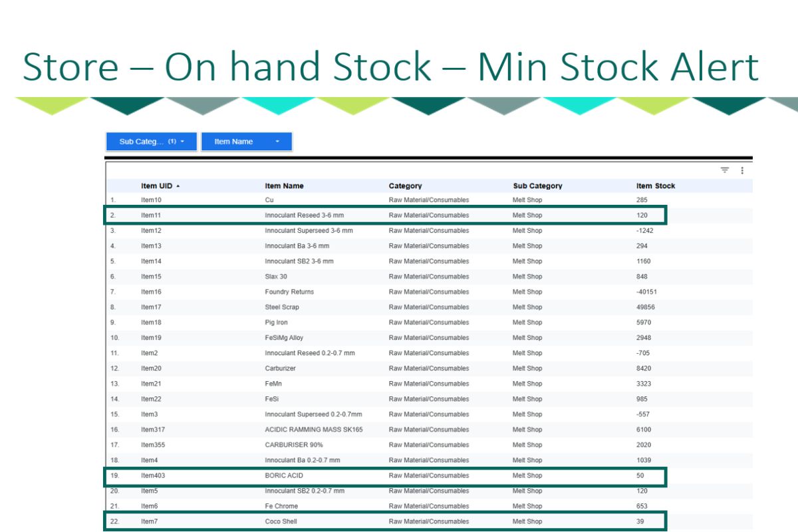This screenshot has width=798, height=532.
Task: Expand the Sub Category filter dropdown
Action: point(152,142)
